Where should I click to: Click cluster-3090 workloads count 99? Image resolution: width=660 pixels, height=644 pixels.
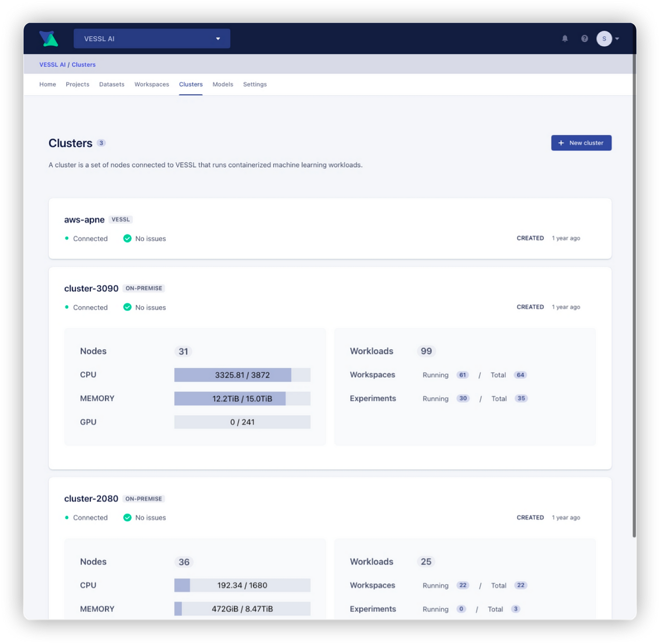pyautogui.click(x=426, y=351)
